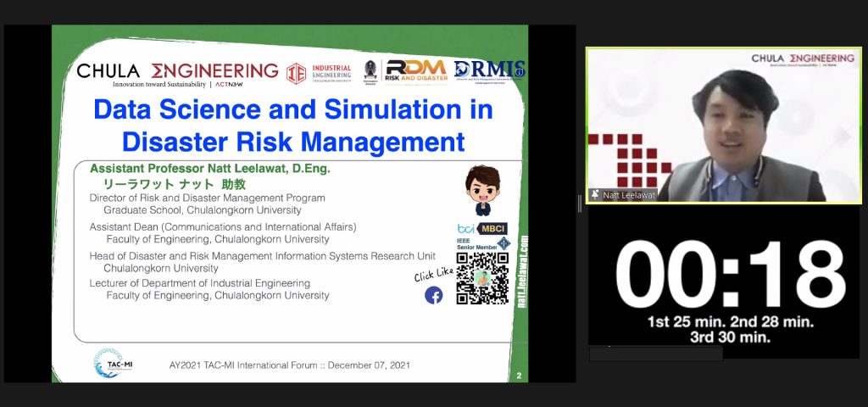The image size is (868, 407).
Task: Click the slide title 'Data Science and Simulation in'
Action: 292,109
